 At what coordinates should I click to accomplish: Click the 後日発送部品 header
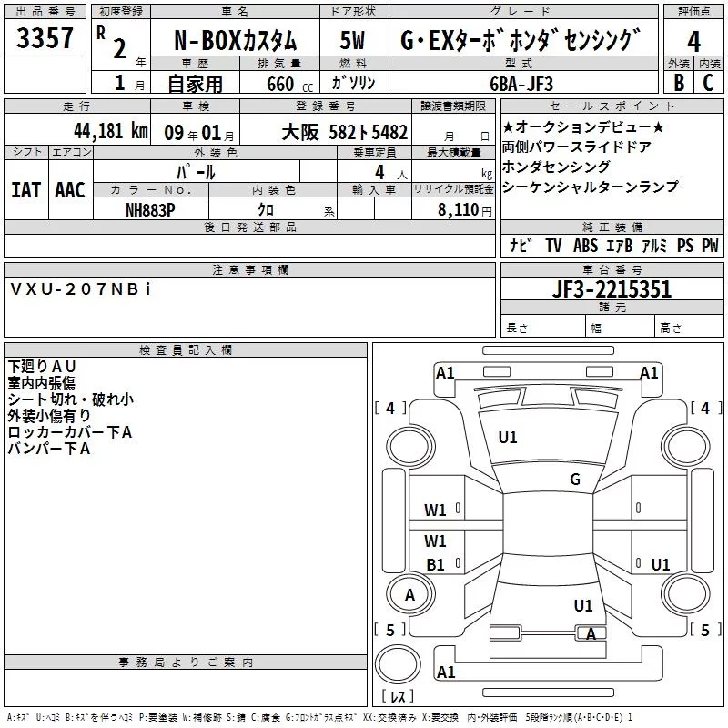click(249, 227)
